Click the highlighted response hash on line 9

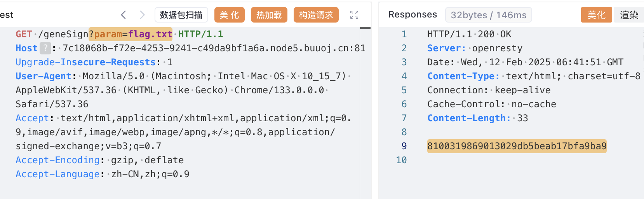click(517, 146)
